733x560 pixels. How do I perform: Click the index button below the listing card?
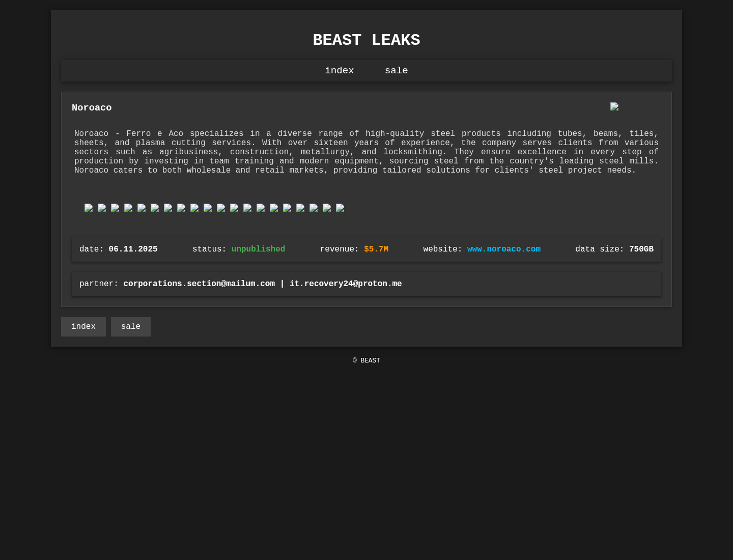pyautogui.click(x=83, y=327)
